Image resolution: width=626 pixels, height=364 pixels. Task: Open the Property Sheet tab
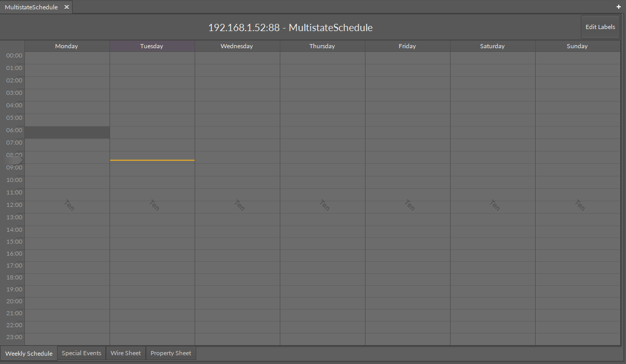[x=171, y=353]
